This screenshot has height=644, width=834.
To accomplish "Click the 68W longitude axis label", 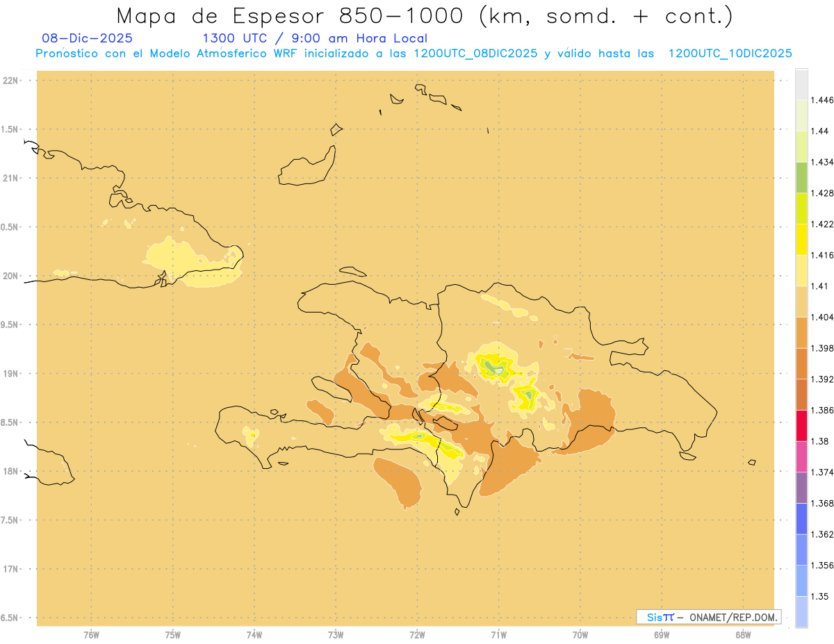I will point(743,634).
